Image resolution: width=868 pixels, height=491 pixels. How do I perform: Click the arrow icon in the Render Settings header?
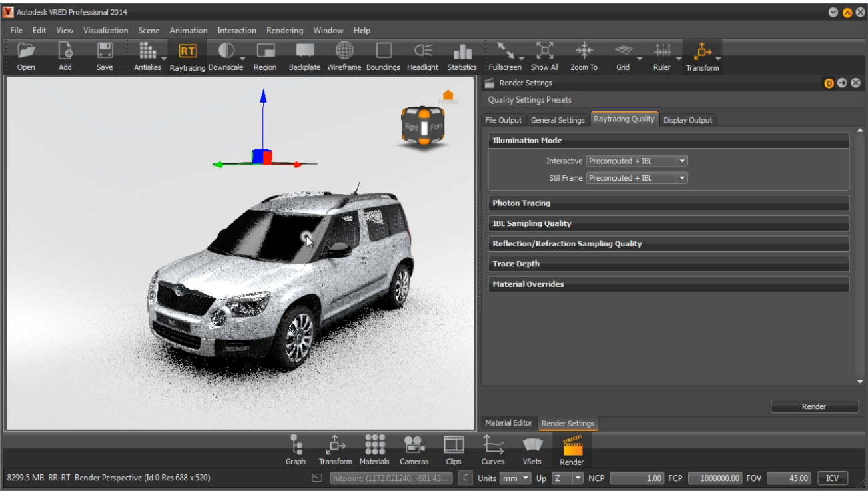(842, 83)
